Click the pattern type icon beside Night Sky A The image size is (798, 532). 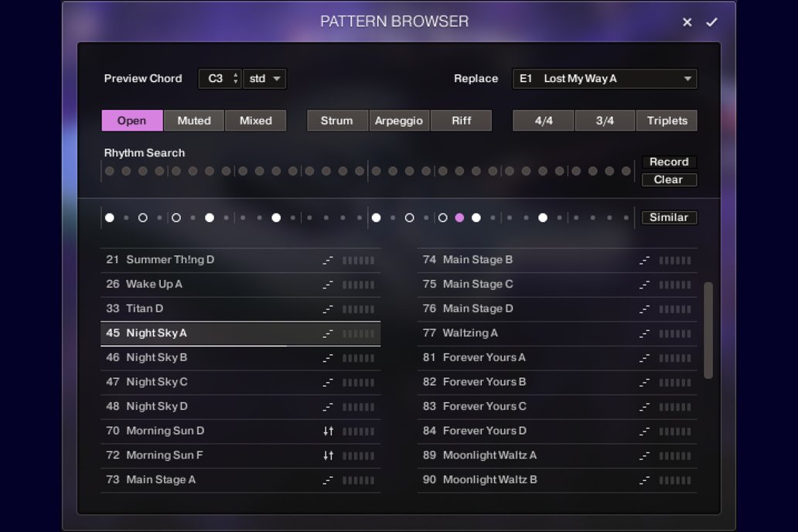pyautogui.click(x=328, y=333)
